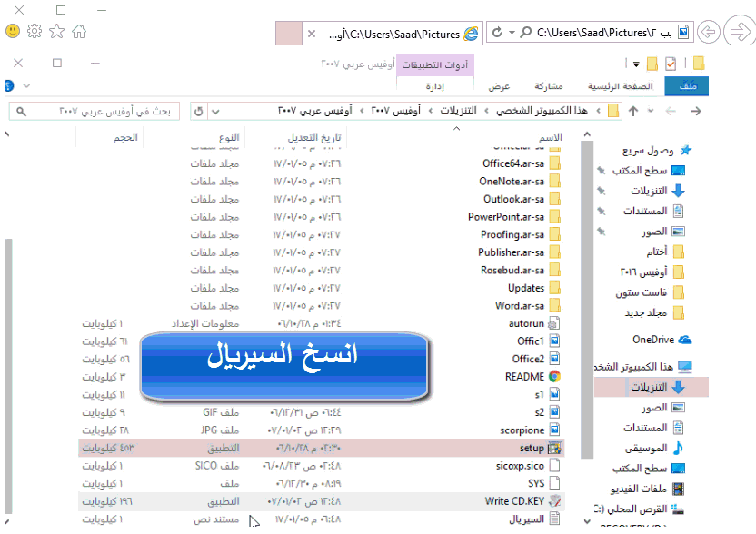Switch to the عرض ribbon tab
This screenshot has width=756, height=534.
(x=499, y=86)
